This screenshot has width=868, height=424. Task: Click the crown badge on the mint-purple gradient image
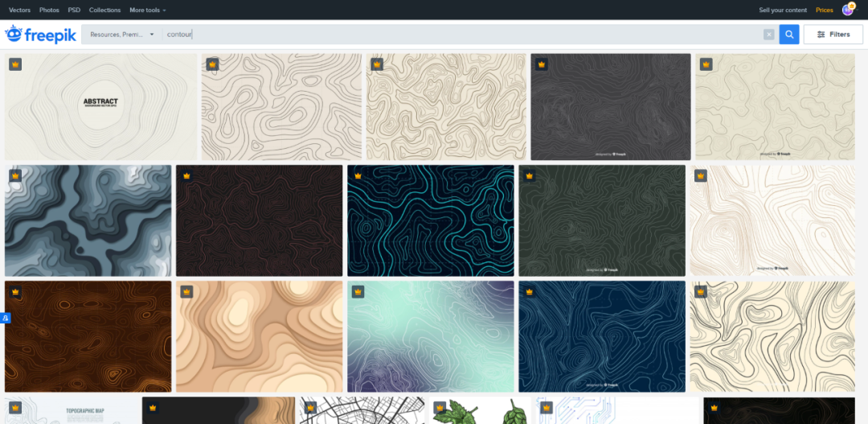pyautogui.click(x=358, y=291)
